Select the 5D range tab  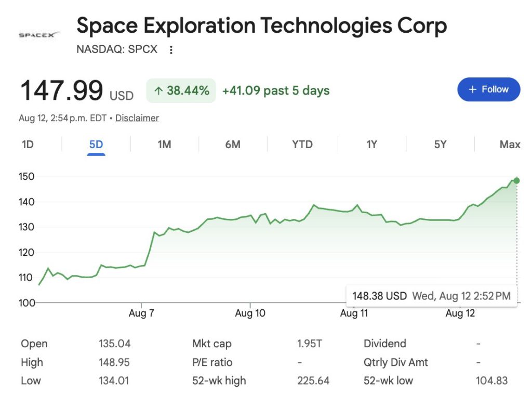96,145
